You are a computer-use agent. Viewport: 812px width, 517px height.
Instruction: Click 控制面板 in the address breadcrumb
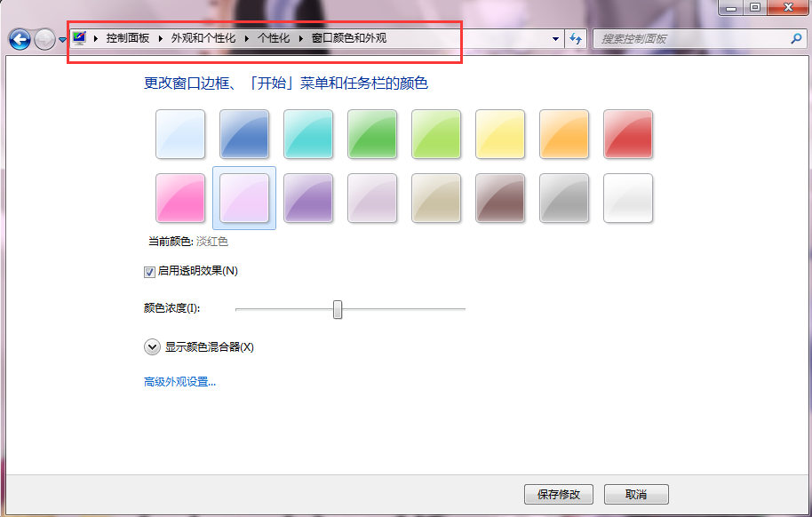point(128,38)
